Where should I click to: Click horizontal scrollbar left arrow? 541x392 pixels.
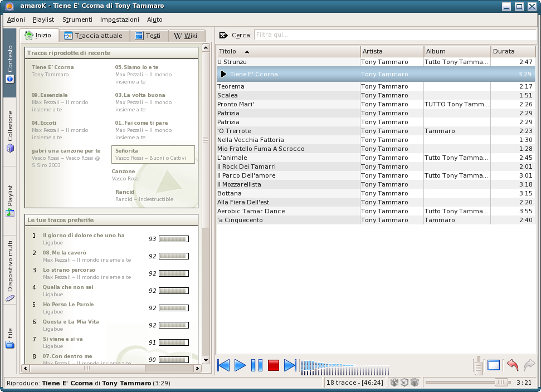26,368
